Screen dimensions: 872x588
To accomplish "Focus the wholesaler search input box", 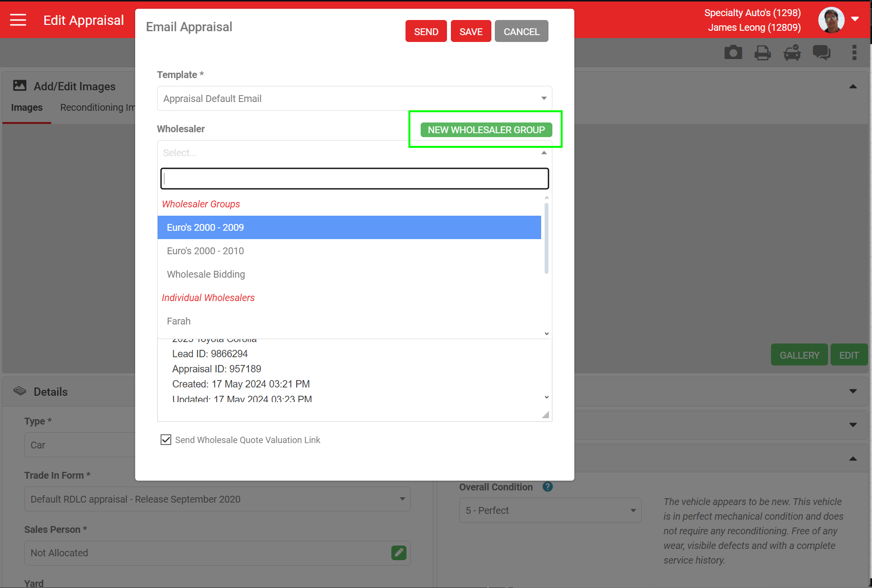I will click(x=354, y=179).
